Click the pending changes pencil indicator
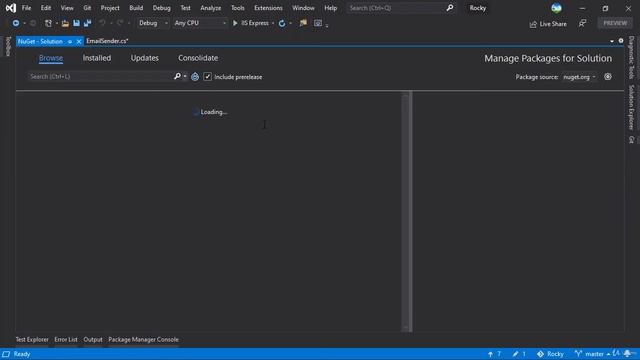Image resolution: width=640 pixels, height=360 pixels. pos(519,354)
